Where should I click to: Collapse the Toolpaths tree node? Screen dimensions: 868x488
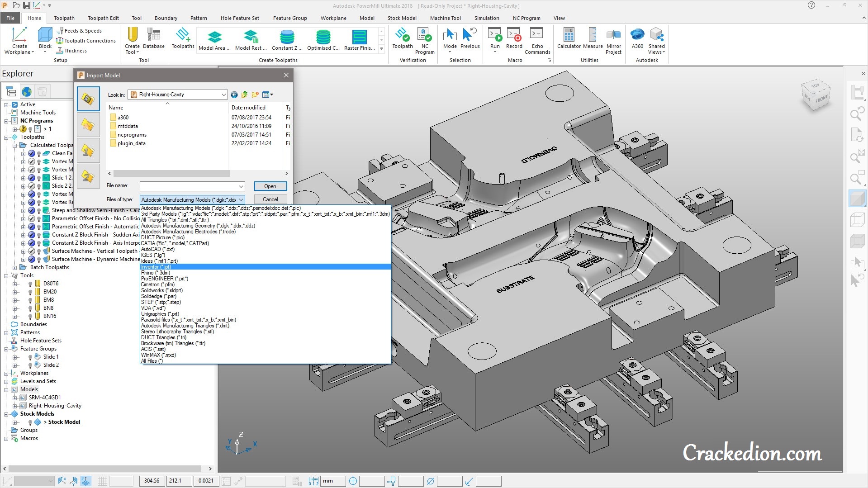6,137
